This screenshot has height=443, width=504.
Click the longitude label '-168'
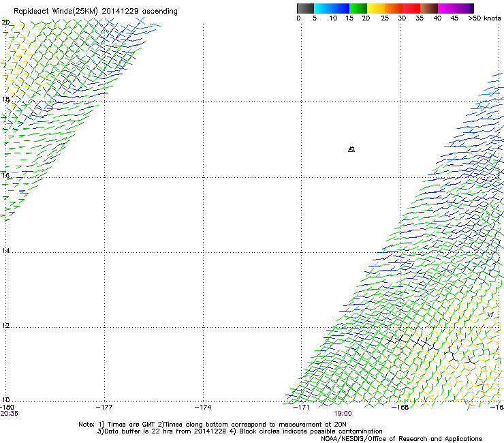click(x=400, y=408)
